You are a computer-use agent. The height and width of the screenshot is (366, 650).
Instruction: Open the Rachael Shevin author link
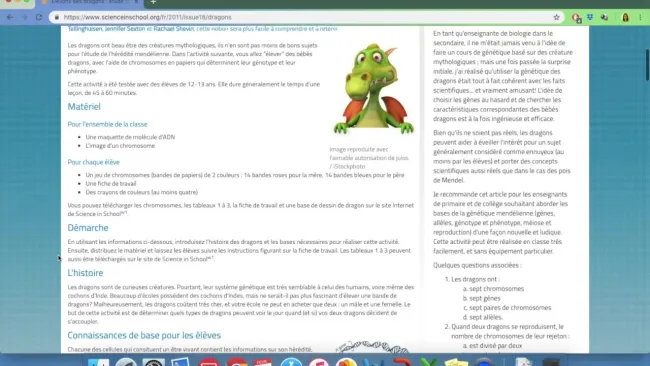(174, 29)
